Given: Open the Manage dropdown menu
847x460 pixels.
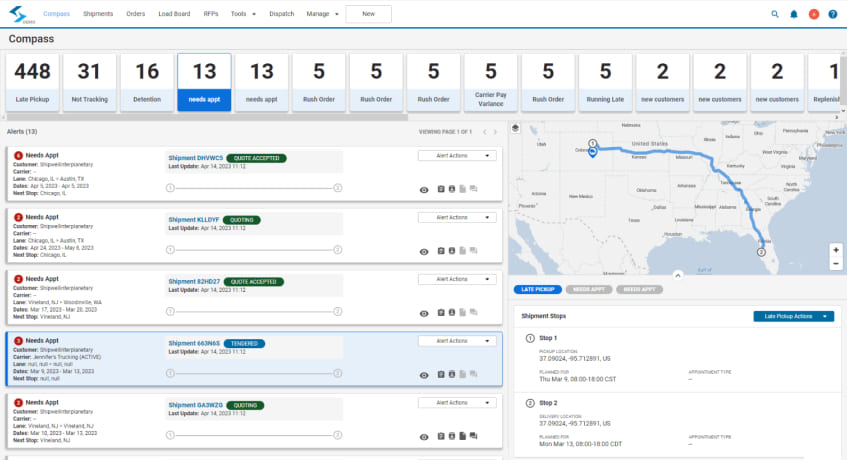Looking at the screenshot, I should tap(322, 14).
